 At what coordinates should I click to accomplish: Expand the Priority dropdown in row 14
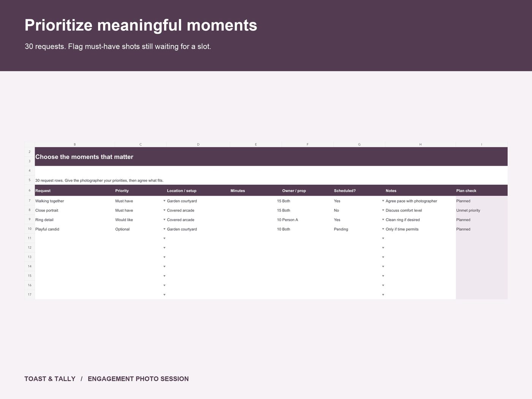click(164, 266)
